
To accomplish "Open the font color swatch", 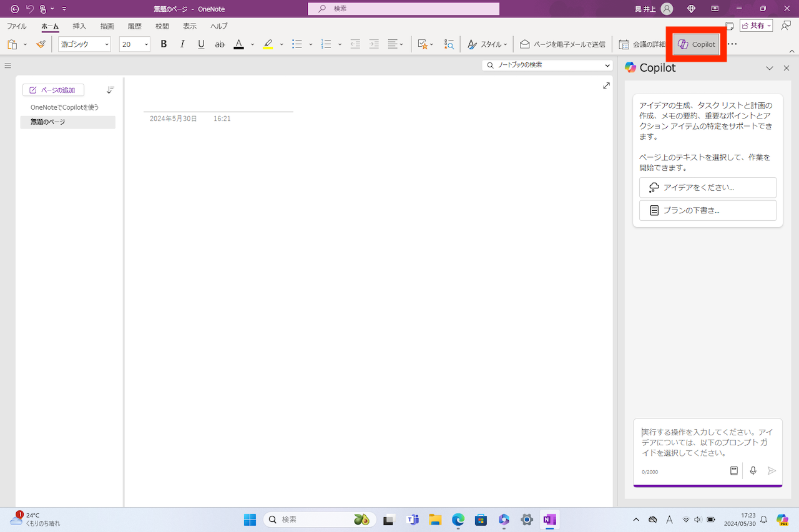I will (x=238, y=44).
